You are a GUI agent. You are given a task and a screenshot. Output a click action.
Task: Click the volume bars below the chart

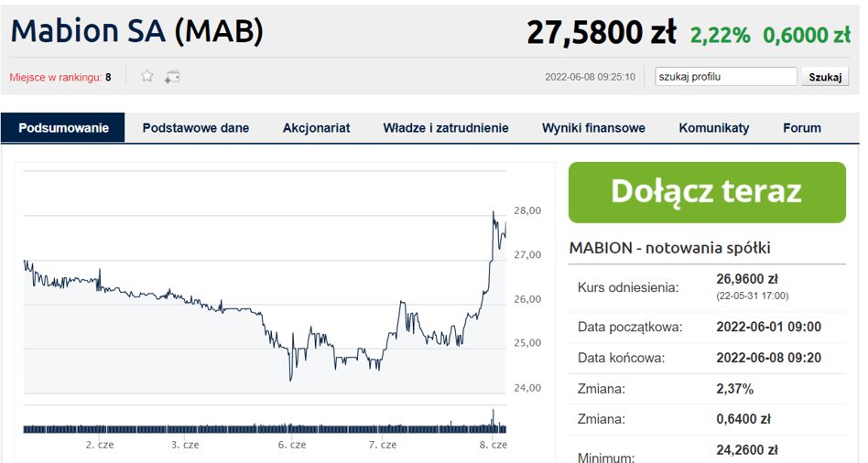click(x=264, y=427)
